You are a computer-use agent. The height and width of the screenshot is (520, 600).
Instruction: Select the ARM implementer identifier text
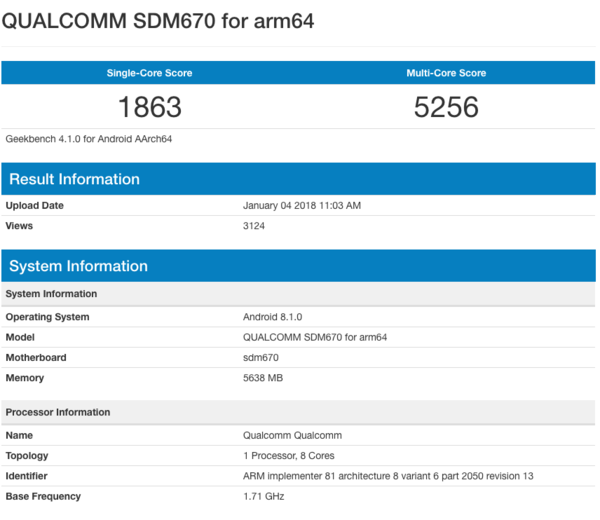point(388,476)
